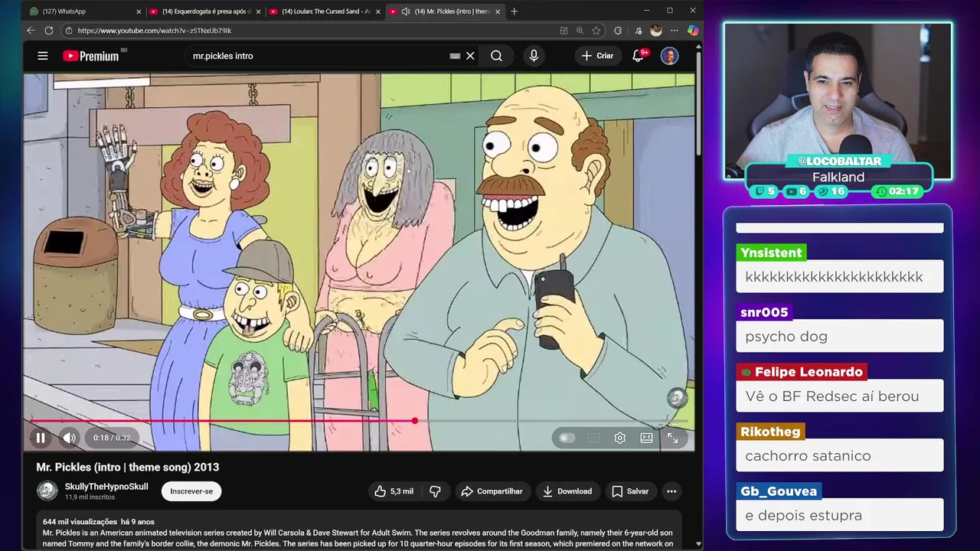
Task: Click the page scrollbar down arrow
Action: click(x=698, y=544)
